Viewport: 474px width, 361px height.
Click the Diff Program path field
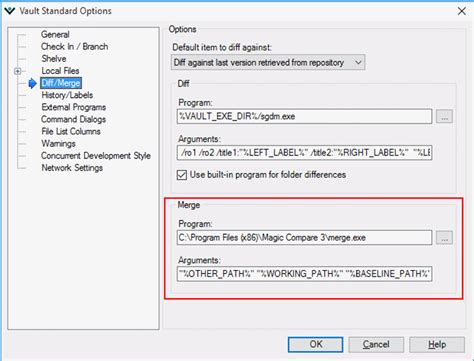click(305, 116)
